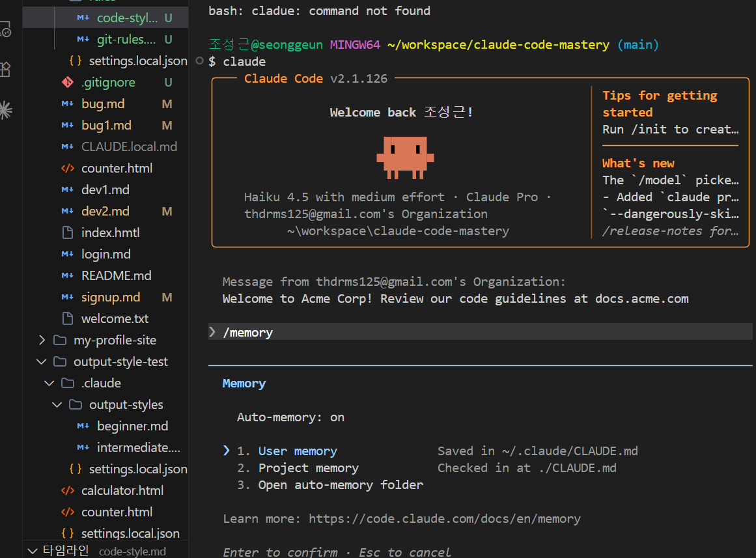Open beginner.md file
The image size is (756, 558).
coord(133,426)
